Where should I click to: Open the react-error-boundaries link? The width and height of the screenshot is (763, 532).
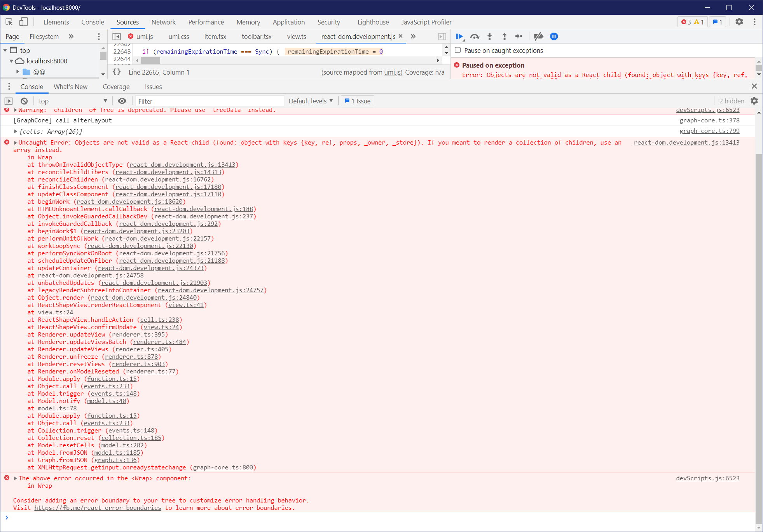(98, 508)
